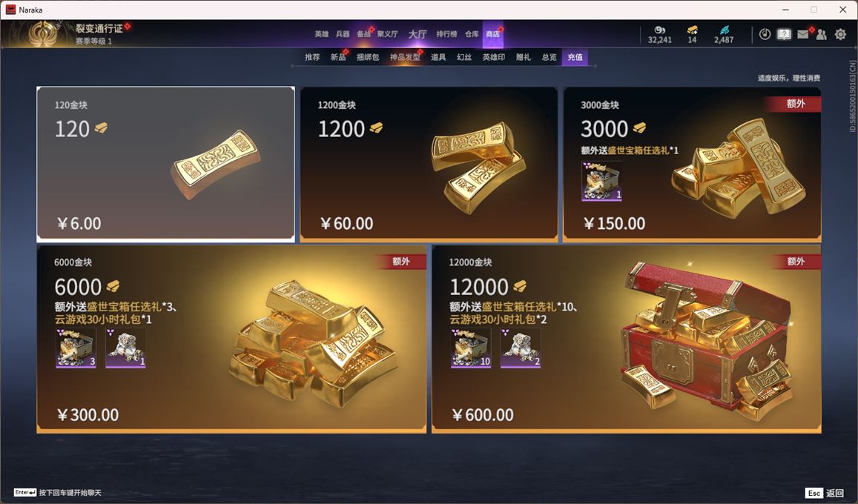Go to the 大厅 lobby tab
Viewport: 858px width, 504px height.
[x=418, y=34]
